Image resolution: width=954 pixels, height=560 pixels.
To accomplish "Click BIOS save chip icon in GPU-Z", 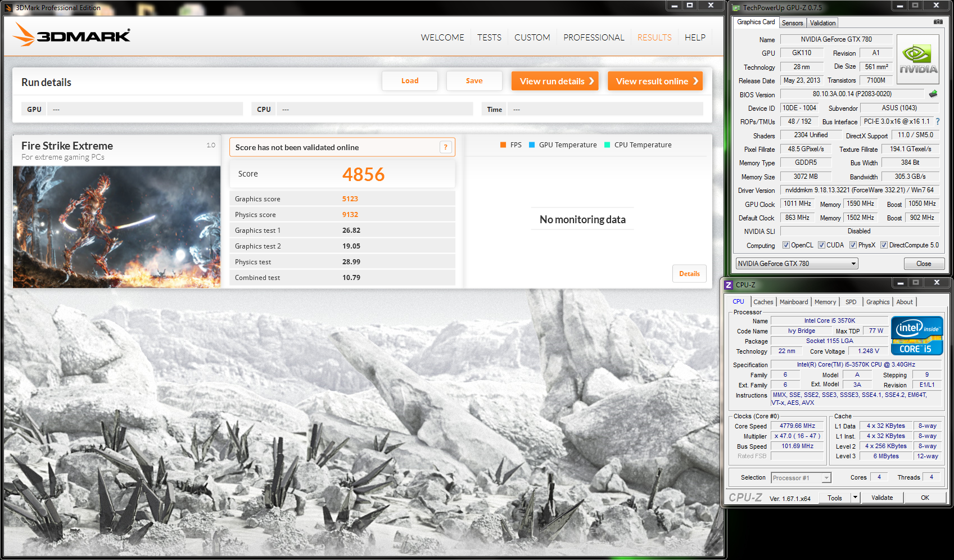I will [933, 94].
